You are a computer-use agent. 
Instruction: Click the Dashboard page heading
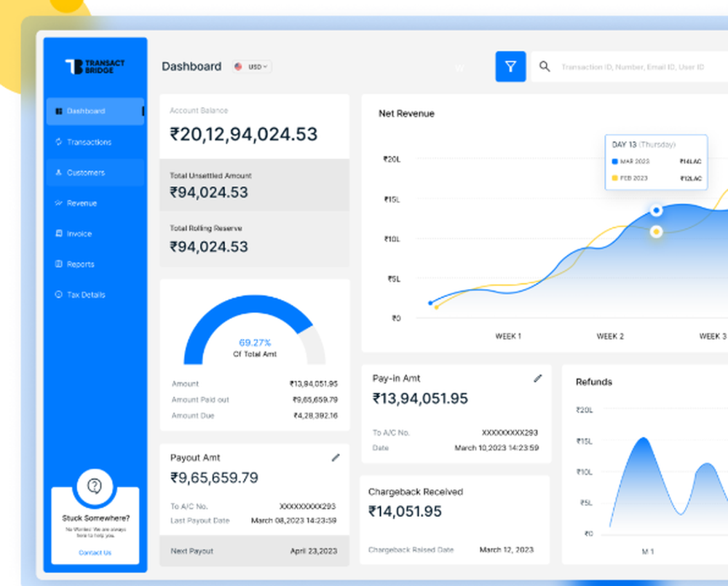pyautogui.click(x=191, y=66)
